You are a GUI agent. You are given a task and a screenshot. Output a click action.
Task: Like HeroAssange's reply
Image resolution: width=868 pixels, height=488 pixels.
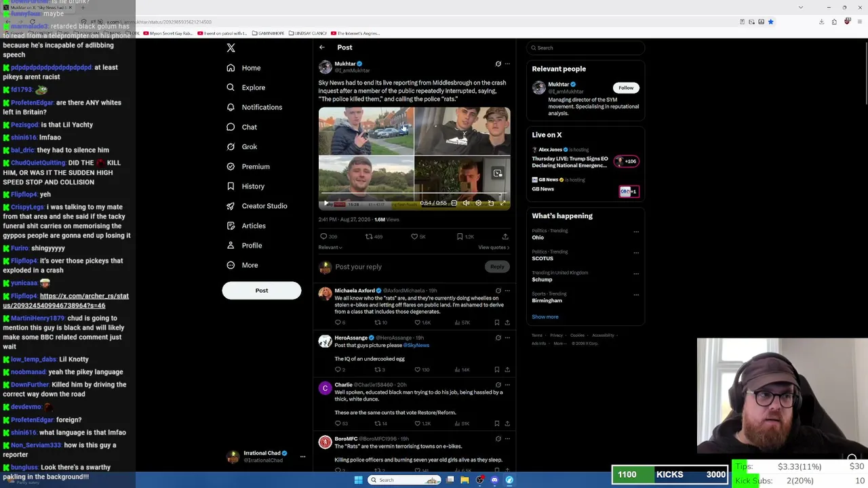pos(418,369)
